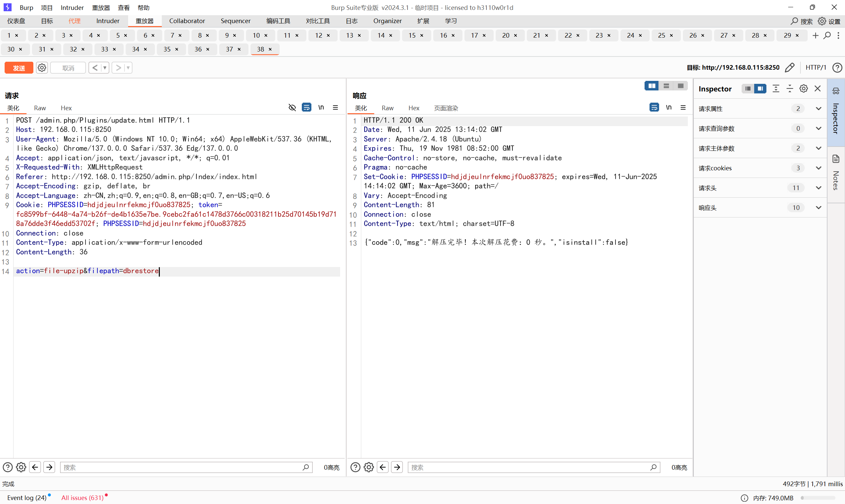
Task: Open the Burp menu
Action: pos(26,8)
